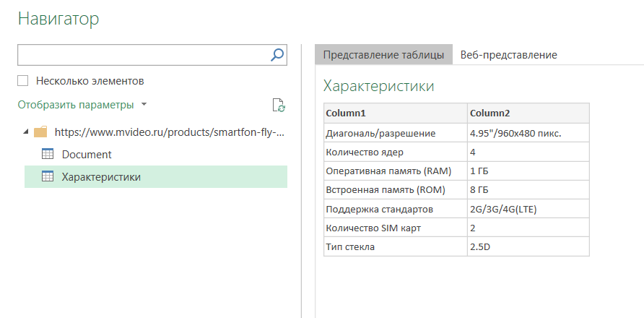The width and height of the screenshot is (644, 318).
Task: Click inside the navigator search field
Action: tap(143, 54)
